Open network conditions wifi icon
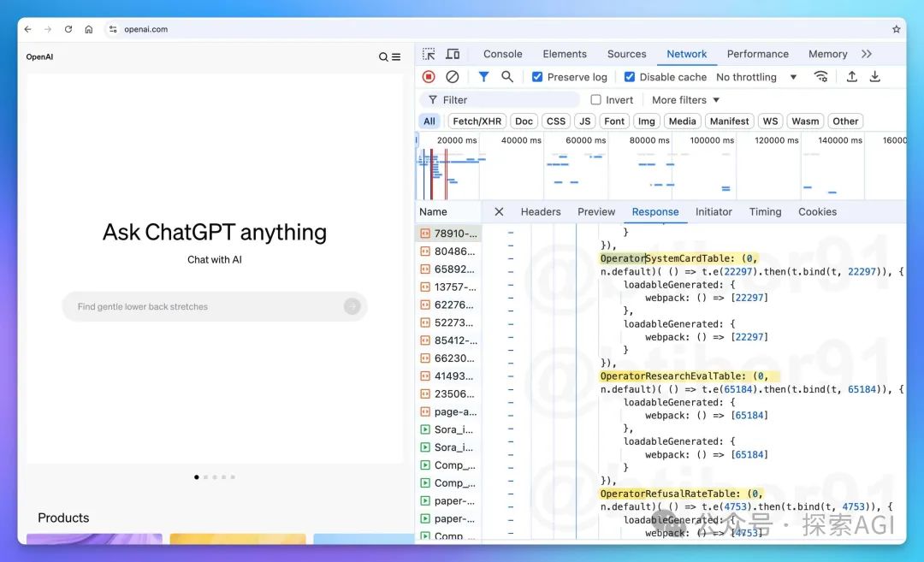This screenshot has height=562, width=924. click(x=821, y=77)
